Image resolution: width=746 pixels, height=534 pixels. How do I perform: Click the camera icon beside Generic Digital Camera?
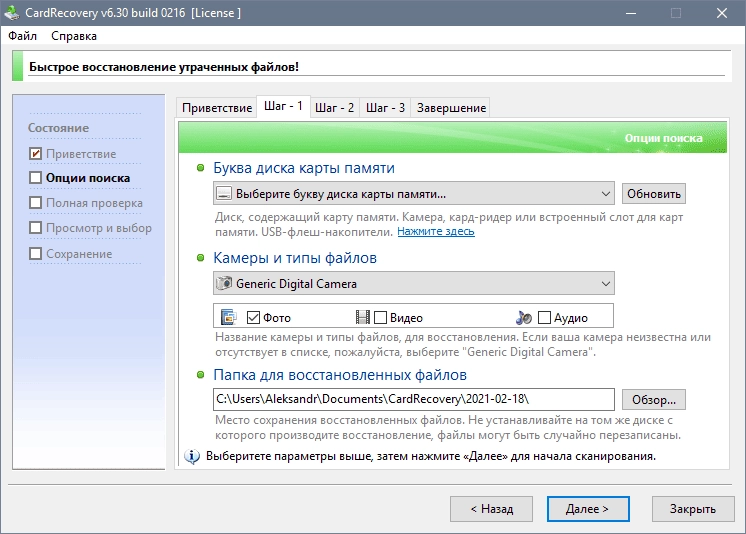tap(224, 283)
